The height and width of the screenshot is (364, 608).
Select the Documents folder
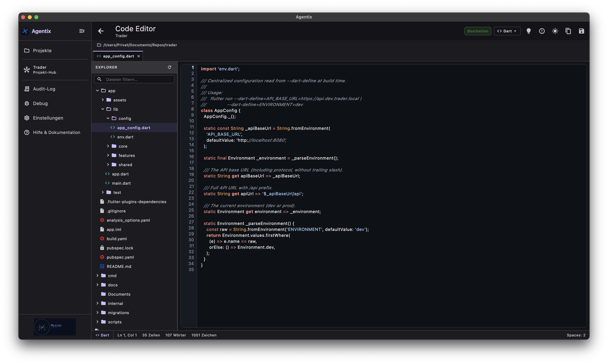coord(134,294)
